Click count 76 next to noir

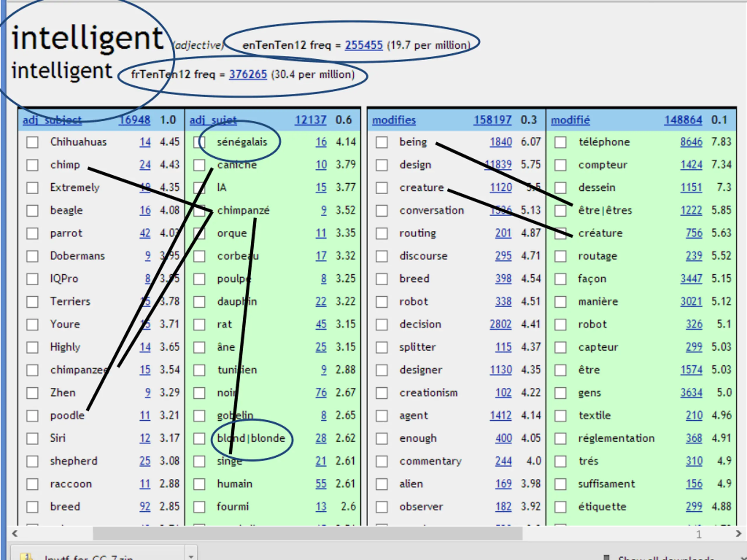(321, 393)
